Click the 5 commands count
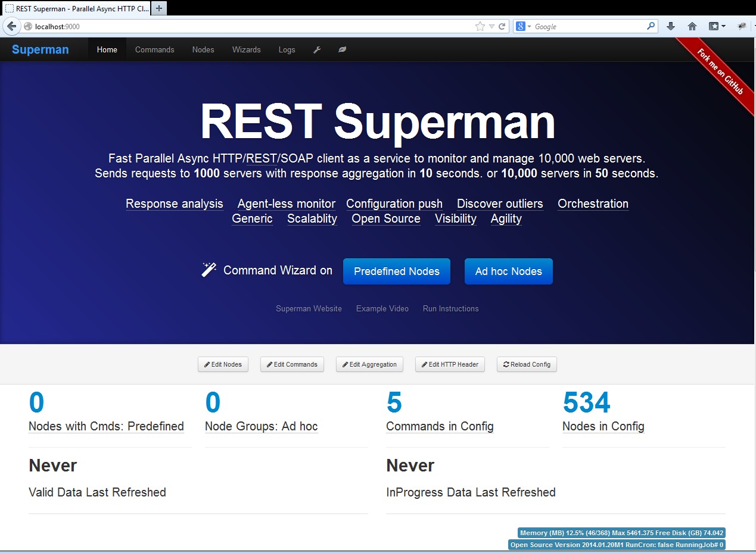Image resolution: width=756 pixels, height=553 pixels. 394,402
